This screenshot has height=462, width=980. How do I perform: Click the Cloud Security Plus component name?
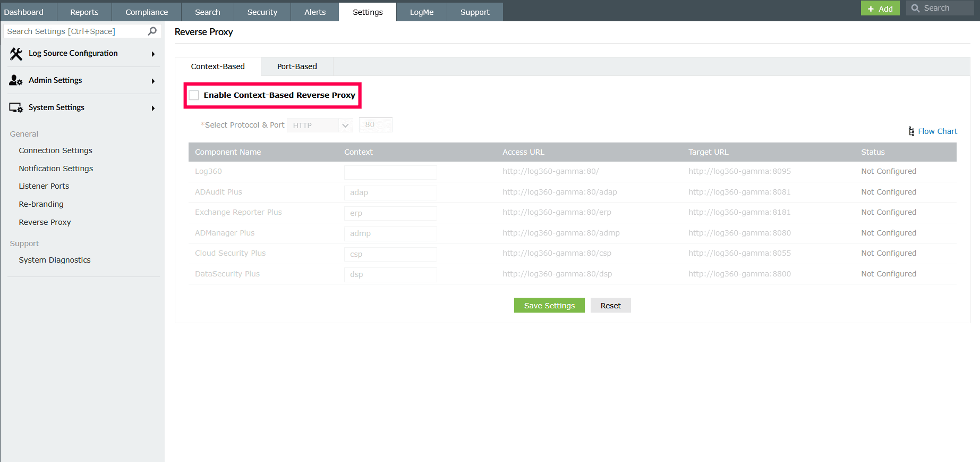(230, 253)
